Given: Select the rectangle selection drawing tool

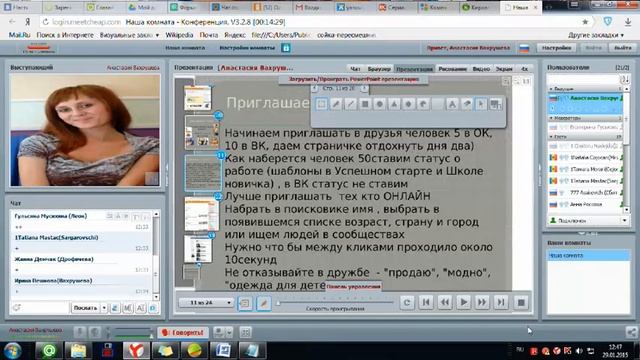Looking at the screenshot, I should pyautogui.click(x=322, y=104).
